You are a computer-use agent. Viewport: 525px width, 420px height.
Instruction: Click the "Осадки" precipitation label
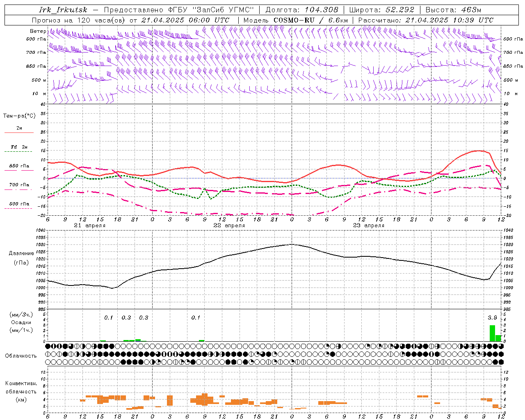(21, 322)
